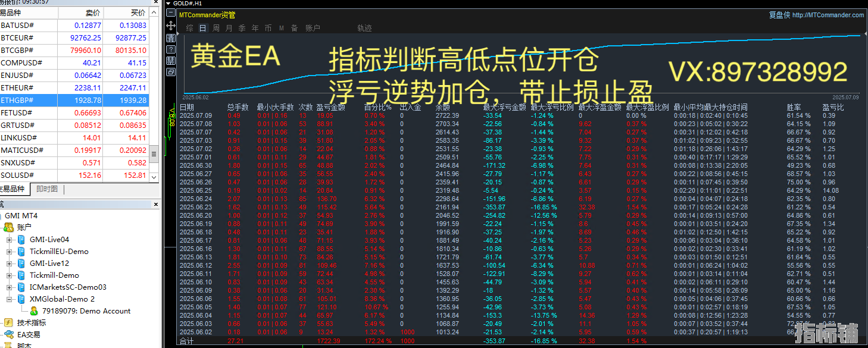Open the GOLD#,H1 chart dropdown arrow
868x348 pixels.
[x=168, y=3]
